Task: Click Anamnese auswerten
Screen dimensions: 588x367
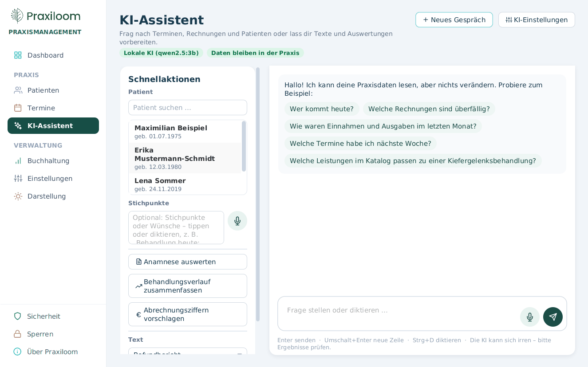Action: [188, 262]
